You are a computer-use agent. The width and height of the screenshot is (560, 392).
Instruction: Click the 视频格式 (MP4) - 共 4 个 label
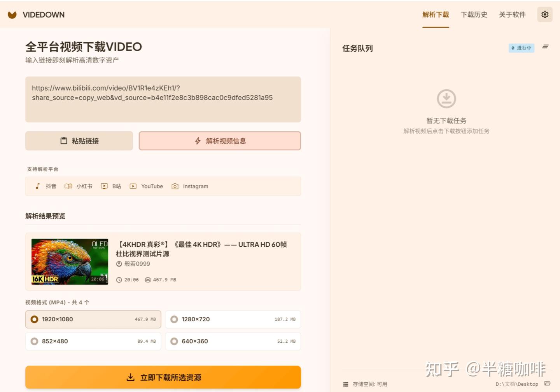[57, 302]
